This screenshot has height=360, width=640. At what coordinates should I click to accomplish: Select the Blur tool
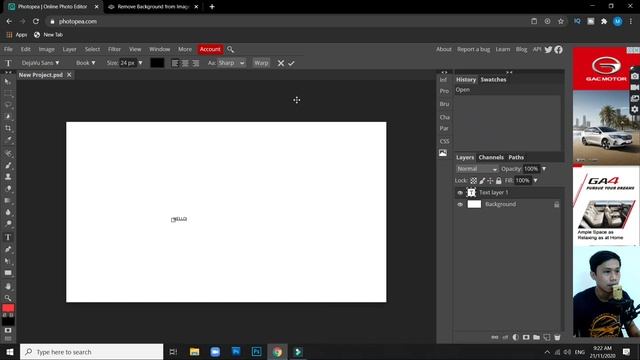coord(8,212)
